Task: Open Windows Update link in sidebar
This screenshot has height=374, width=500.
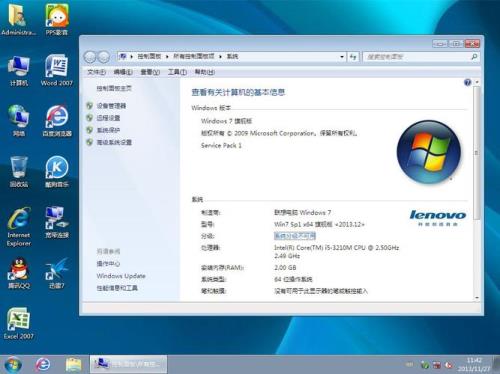Action: point(121,276)
